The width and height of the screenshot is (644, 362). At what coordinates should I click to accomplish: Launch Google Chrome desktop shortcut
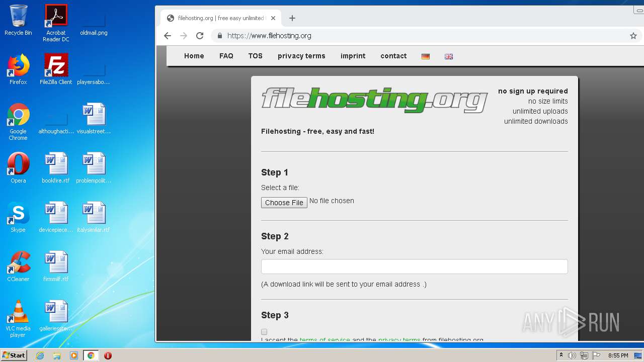[x=18, y=122]
